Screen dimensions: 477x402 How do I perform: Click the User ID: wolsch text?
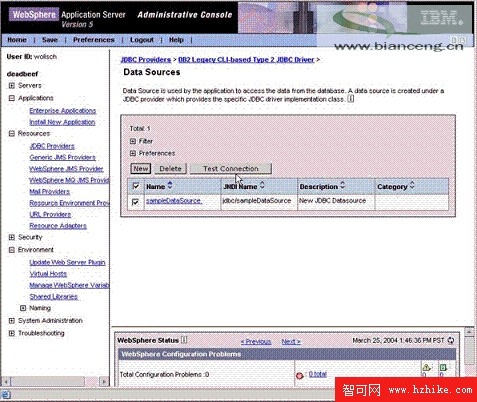32,57
